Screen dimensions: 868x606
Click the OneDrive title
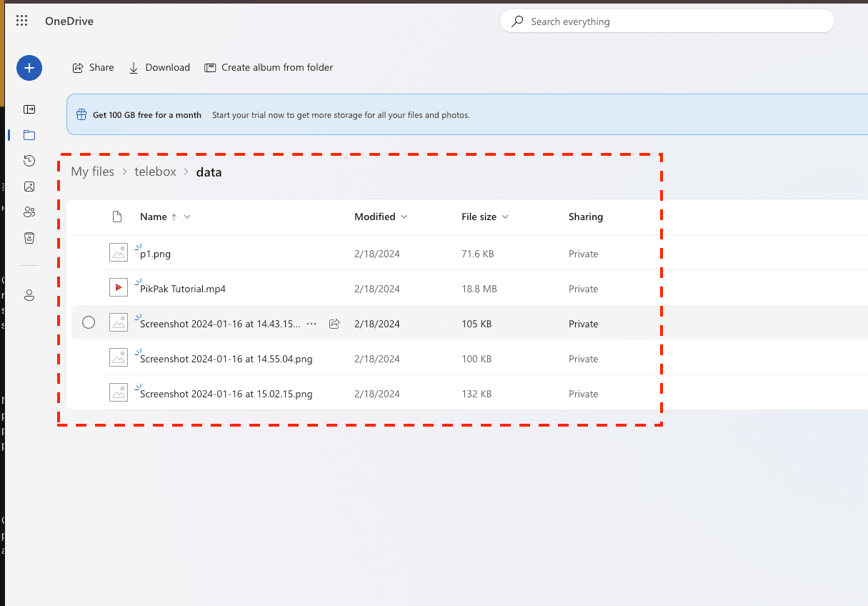[x=69, y=21]
